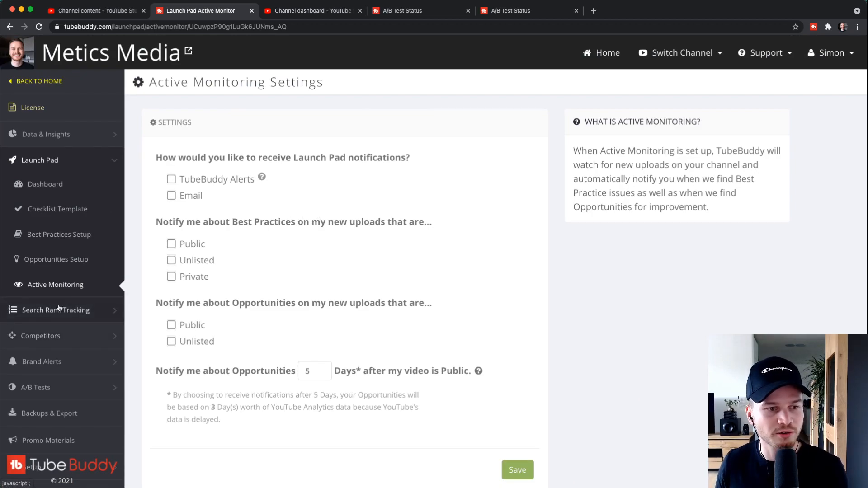Check Public under Opportunities notifications
868x488 pixels.
pos(171,324)
